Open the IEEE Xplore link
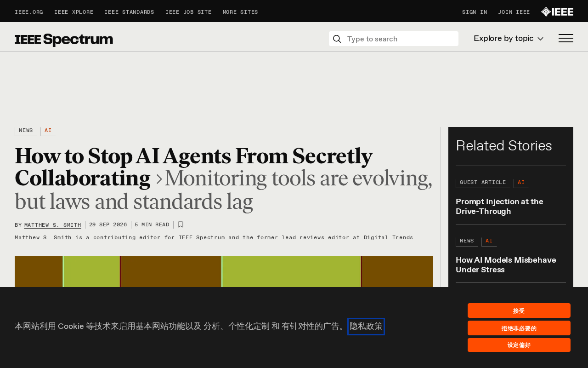This screenshot has height=368, width=588. [x=73, y=12]
